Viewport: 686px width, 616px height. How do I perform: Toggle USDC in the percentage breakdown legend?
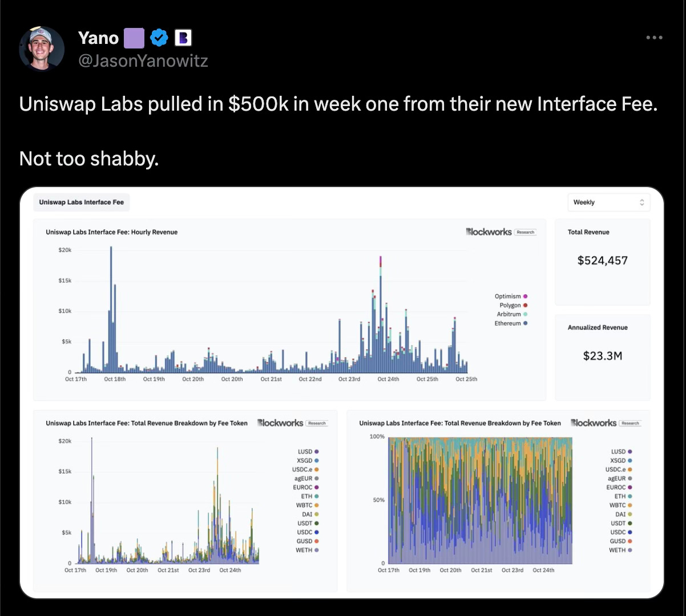(622, 532)
